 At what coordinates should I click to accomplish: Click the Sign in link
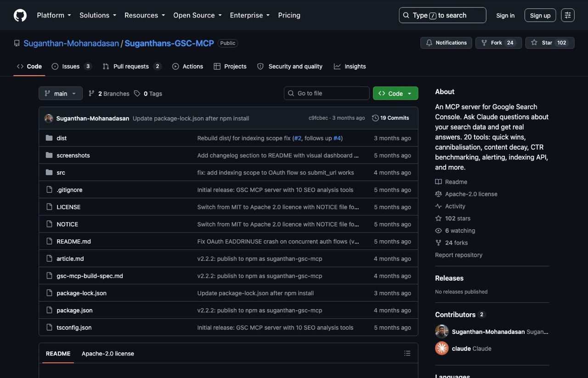coord(505,15)
